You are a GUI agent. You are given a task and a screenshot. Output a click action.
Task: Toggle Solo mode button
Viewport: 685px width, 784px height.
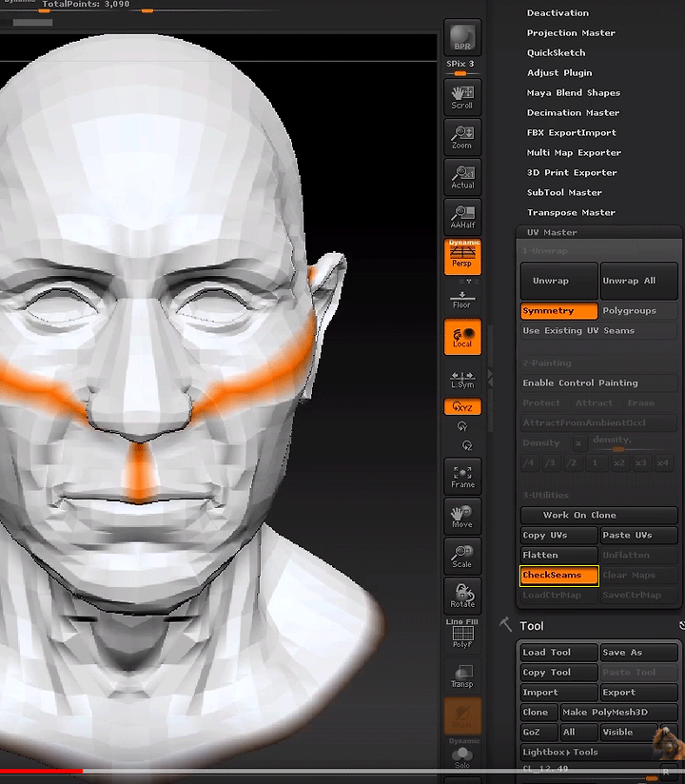click(x=462, y=755)
